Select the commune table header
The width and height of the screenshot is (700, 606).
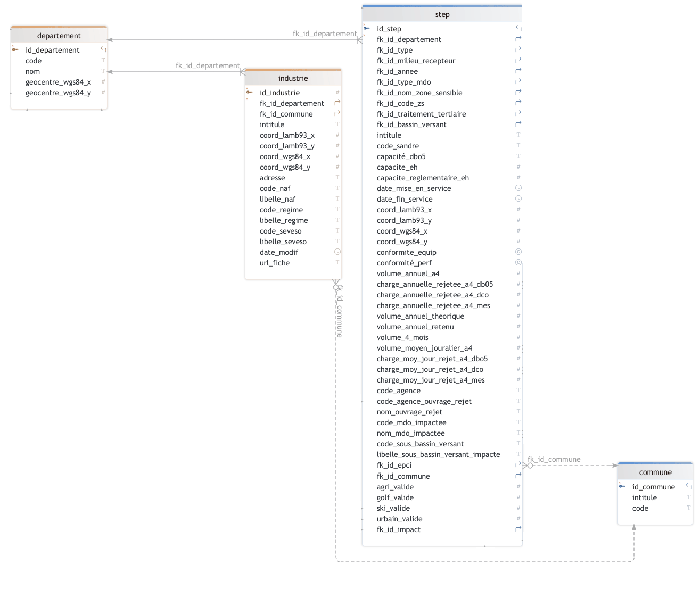click(655, 472)
